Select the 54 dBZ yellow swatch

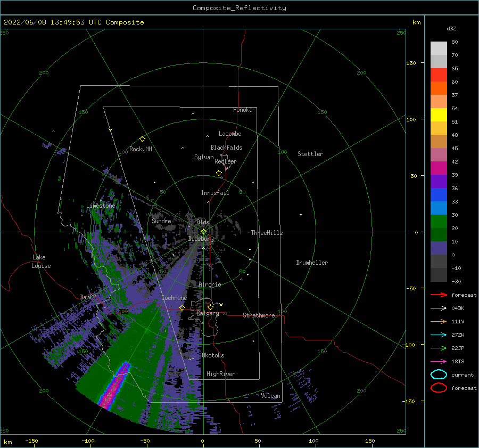pos(439,115)
